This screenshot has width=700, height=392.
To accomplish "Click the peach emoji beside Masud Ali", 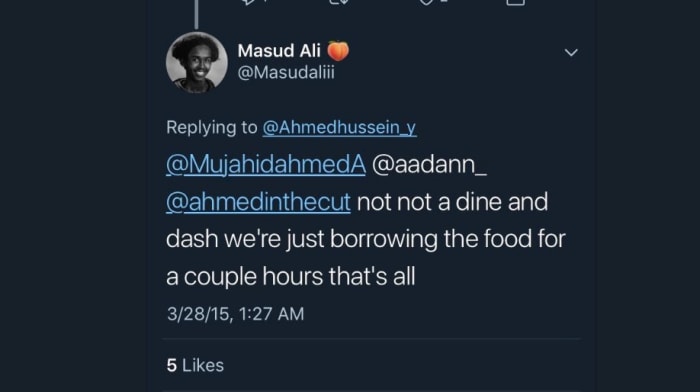I will [x=338, y=51].
